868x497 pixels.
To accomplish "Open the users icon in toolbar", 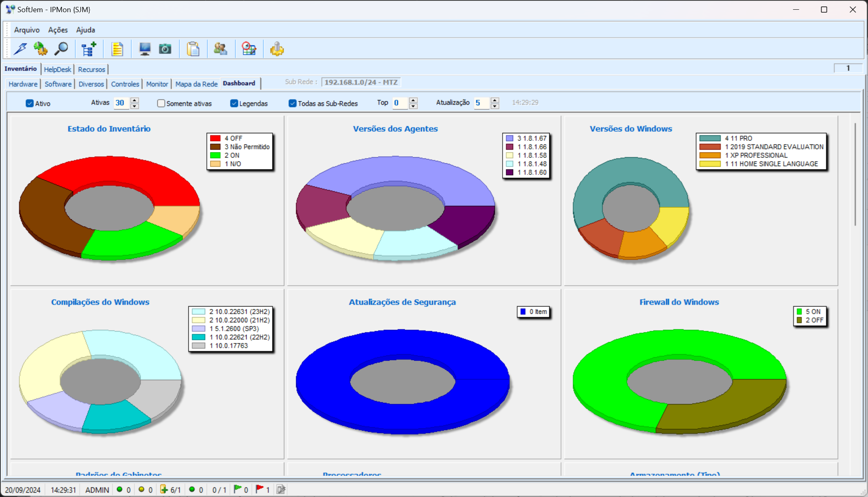I will (221, 49).
